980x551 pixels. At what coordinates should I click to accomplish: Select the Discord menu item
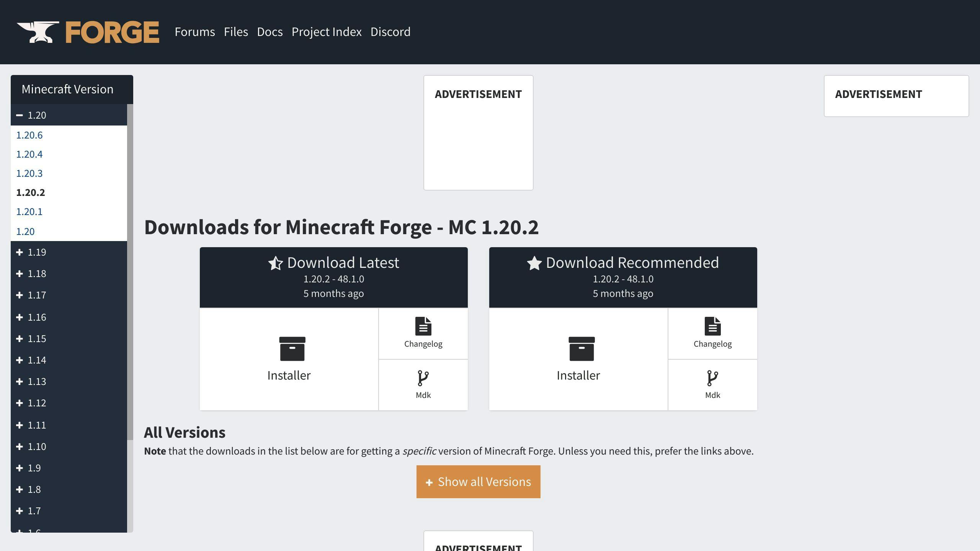pos(391,32)
